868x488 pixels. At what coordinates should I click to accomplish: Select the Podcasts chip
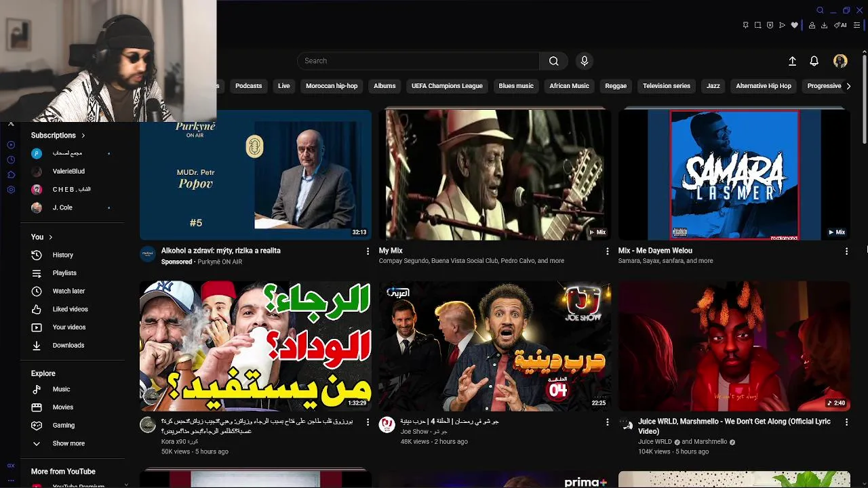point(248,86)
